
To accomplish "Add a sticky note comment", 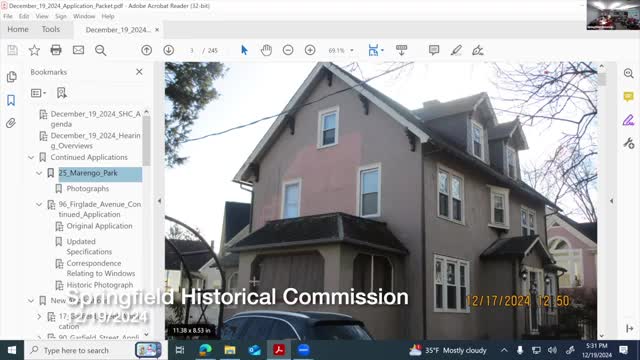I will 434,50.
